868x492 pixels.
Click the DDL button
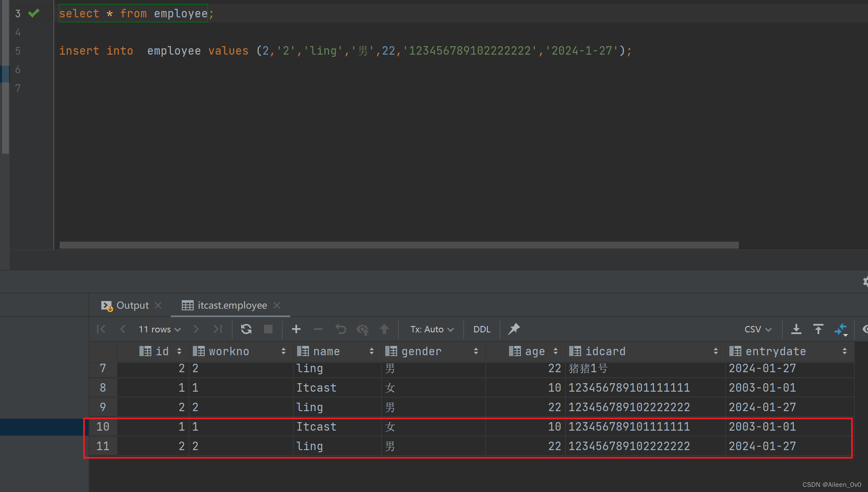tap(481, 329)
